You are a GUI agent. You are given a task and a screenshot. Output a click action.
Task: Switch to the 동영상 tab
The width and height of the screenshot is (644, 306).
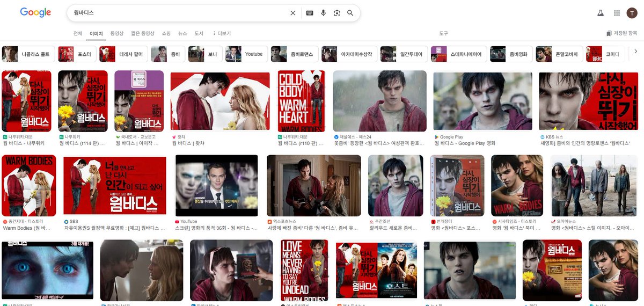point(117,33)
